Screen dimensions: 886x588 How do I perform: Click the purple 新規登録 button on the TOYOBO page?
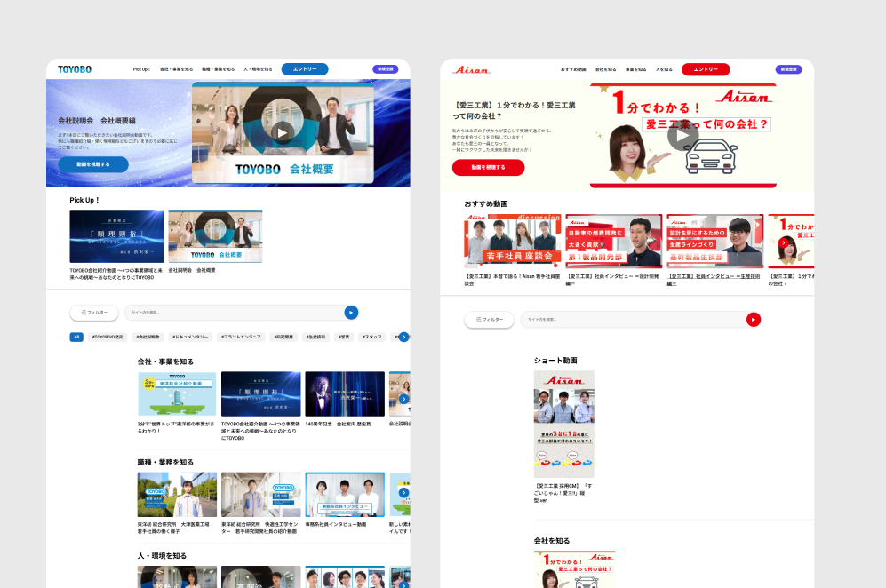(x=386, y=69)
